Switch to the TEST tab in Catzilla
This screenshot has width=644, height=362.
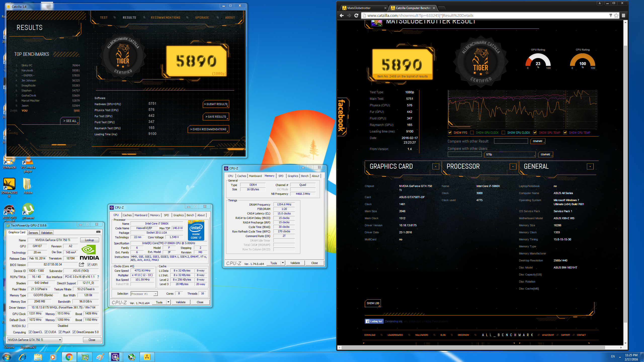[104, 18]
